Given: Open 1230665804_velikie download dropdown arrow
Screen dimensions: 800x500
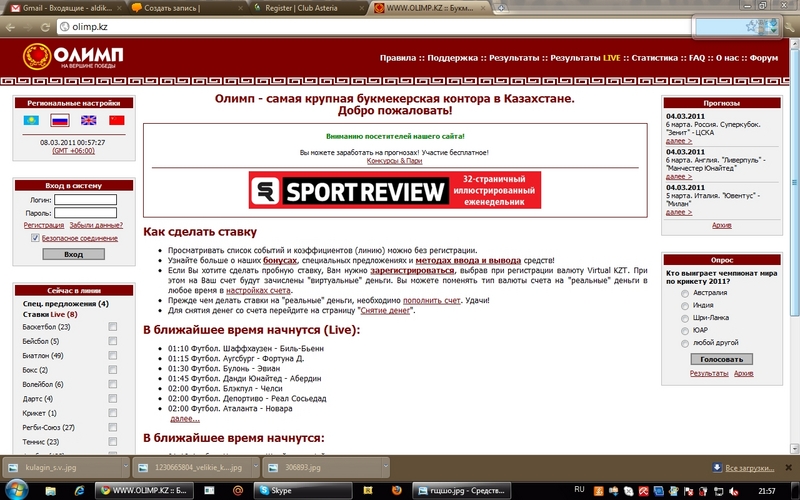Looking at the screenshot, I should coord(256,467).
